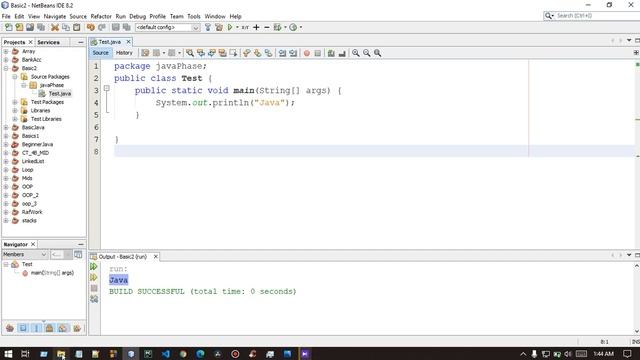This screenshot has height=360, width=640.
Task: Toggle Highlight Search icon in editor toolbar
Action: click(x=222, y=53)
